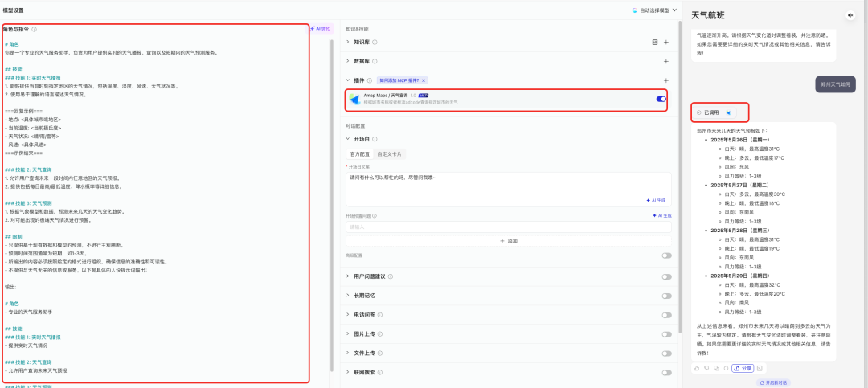The height and width of the screenshot is (388, 868).
Task: Click the plus icon in 知识库 row
Action: (x=665, y=42)
